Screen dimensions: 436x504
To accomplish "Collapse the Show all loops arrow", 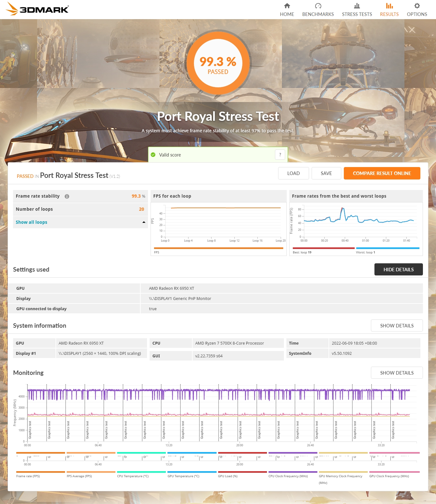I will point(144,222).
